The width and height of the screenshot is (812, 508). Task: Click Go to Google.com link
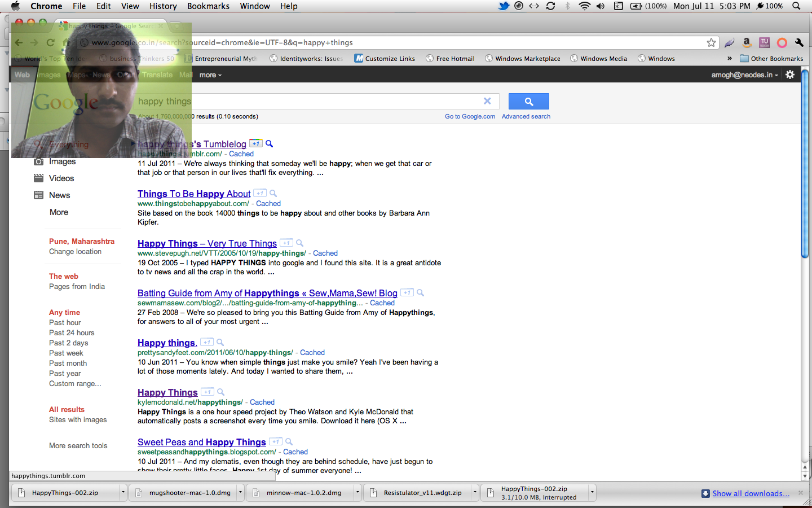pyautogui.click(x=470, y=117)
